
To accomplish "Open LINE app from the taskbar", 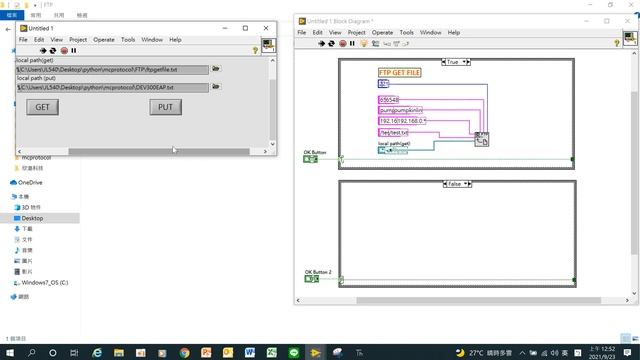I will [x=293, y=353].
